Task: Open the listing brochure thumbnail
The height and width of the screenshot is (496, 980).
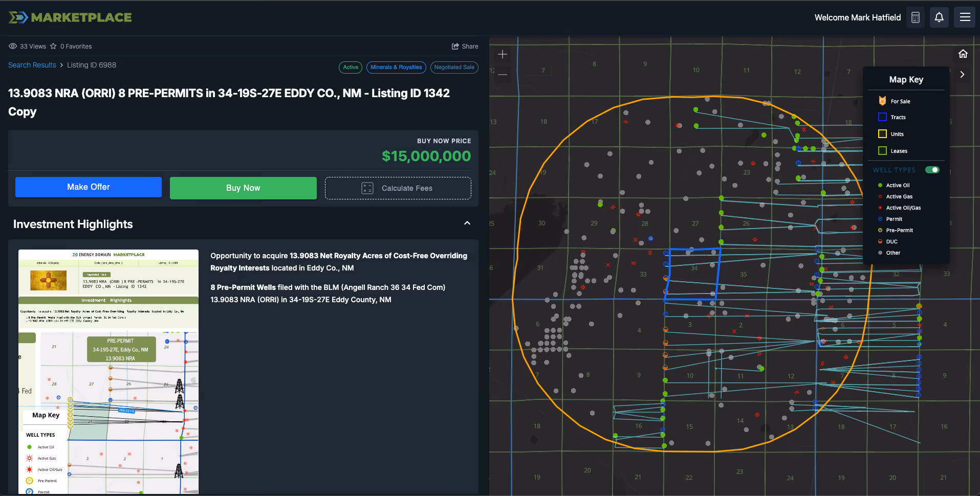Action: point(108,372)
